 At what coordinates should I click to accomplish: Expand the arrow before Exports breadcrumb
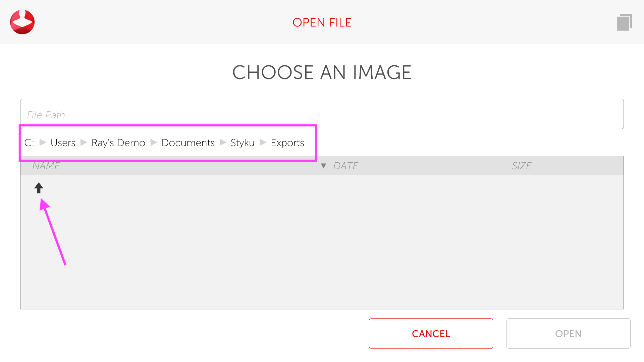tap(263, 142)
